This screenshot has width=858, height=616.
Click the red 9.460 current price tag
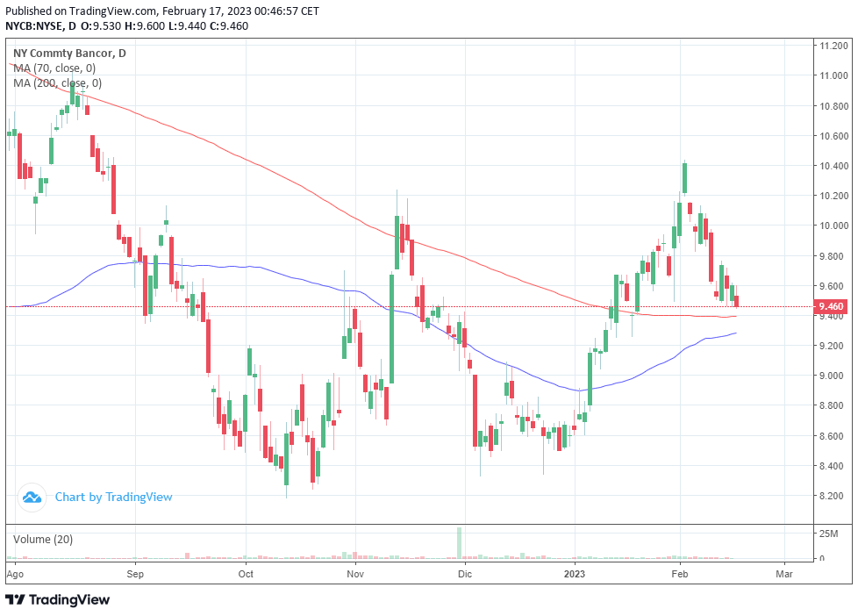(x=830, y=306)
